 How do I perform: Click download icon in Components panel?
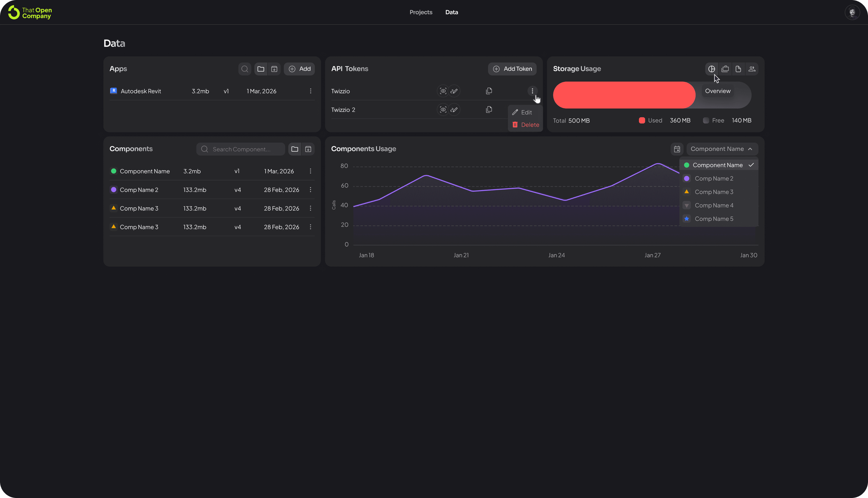pos(308,149)
